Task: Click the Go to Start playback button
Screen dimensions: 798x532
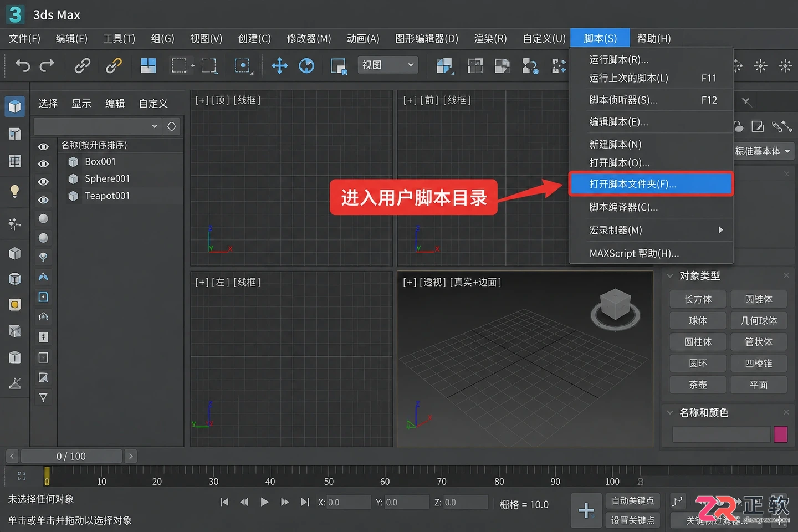Action: (224, 502)
